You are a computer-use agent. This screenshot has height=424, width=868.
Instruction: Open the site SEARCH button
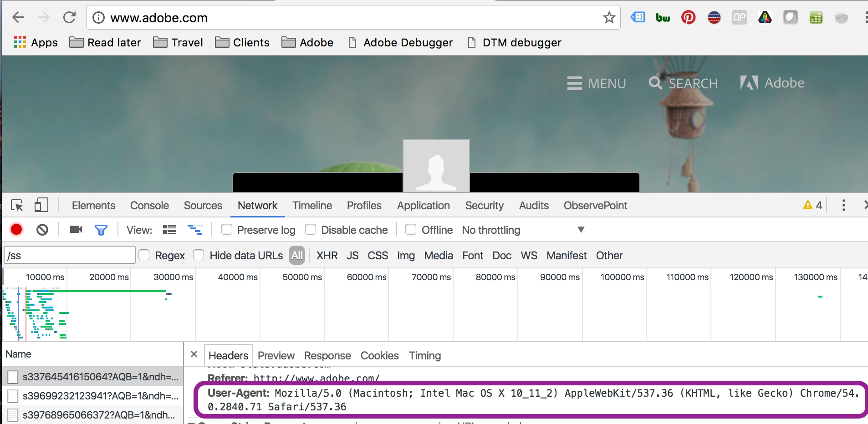(683, 83)
